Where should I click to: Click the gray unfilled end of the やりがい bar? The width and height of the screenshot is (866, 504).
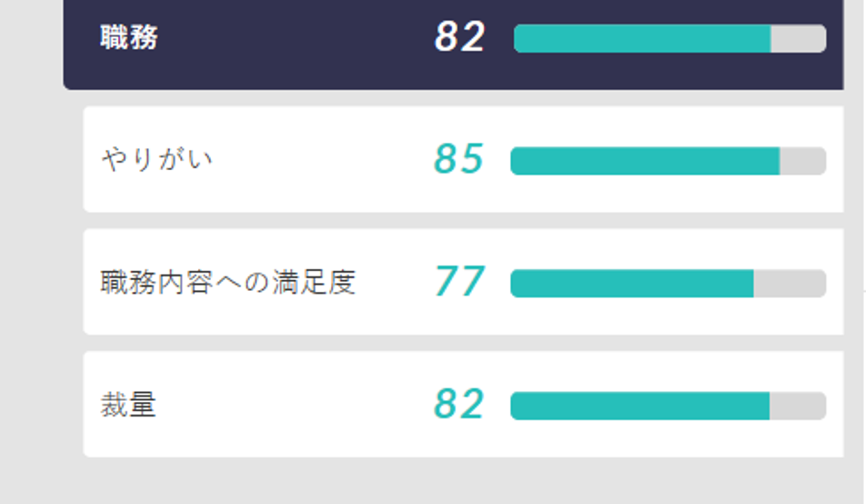click(803, 161)
